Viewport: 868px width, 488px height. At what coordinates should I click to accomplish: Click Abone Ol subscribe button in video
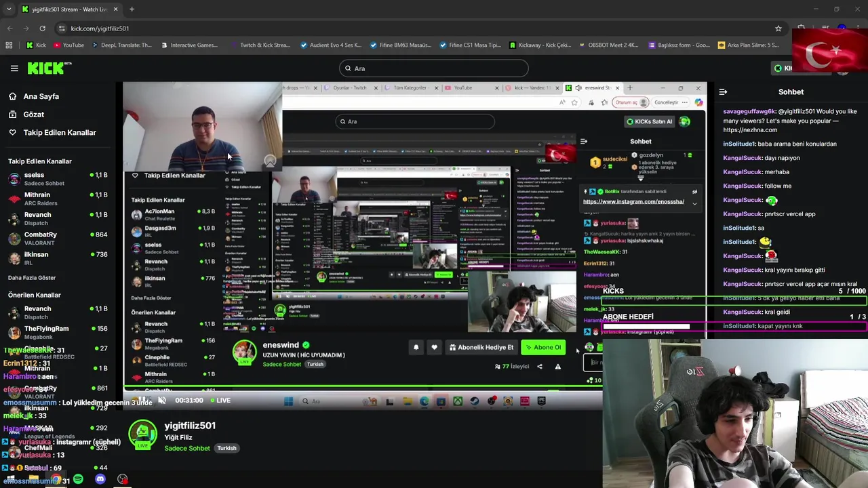(543, 348)
